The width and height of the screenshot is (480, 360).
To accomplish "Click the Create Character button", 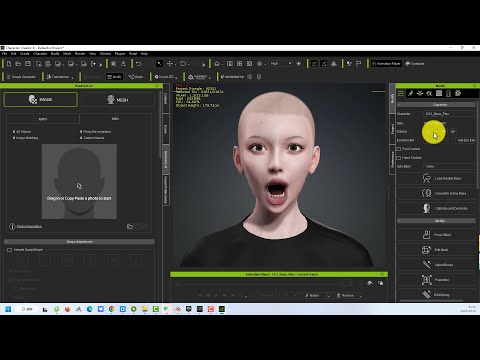I will point(21,77).
